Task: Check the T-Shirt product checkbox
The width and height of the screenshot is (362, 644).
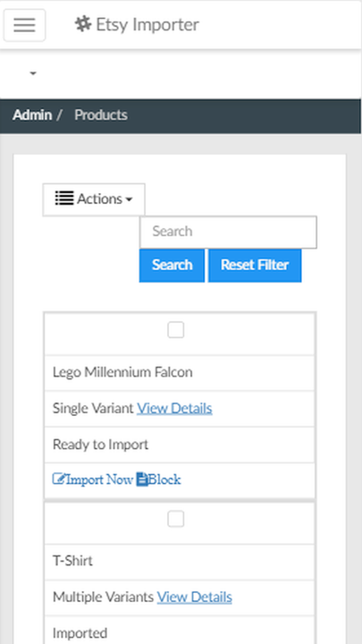Action: pyautogui.click(x=176, y=520)
